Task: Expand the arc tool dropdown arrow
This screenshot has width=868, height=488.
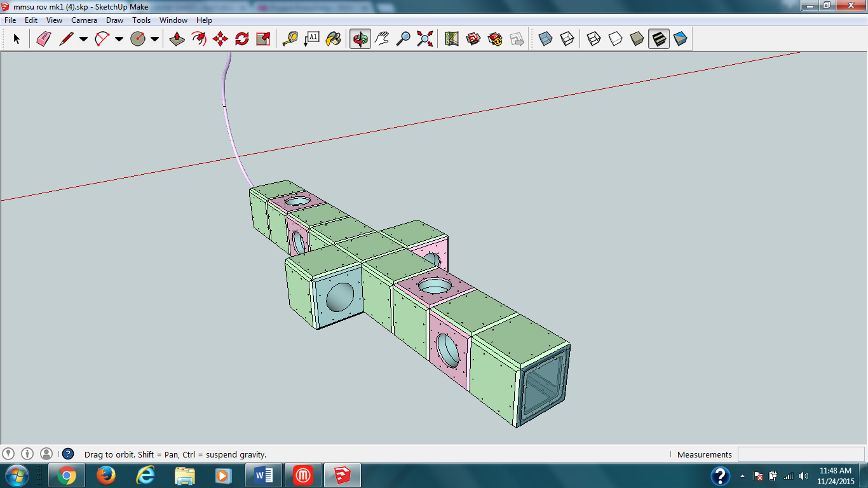Action: (x=119, y=39)
